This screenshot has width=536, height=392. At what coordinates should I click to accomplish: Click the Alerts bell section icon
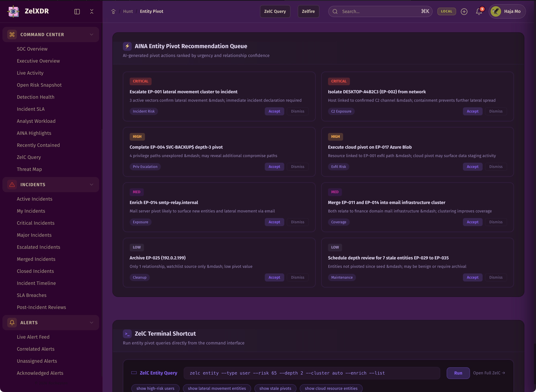12,322
